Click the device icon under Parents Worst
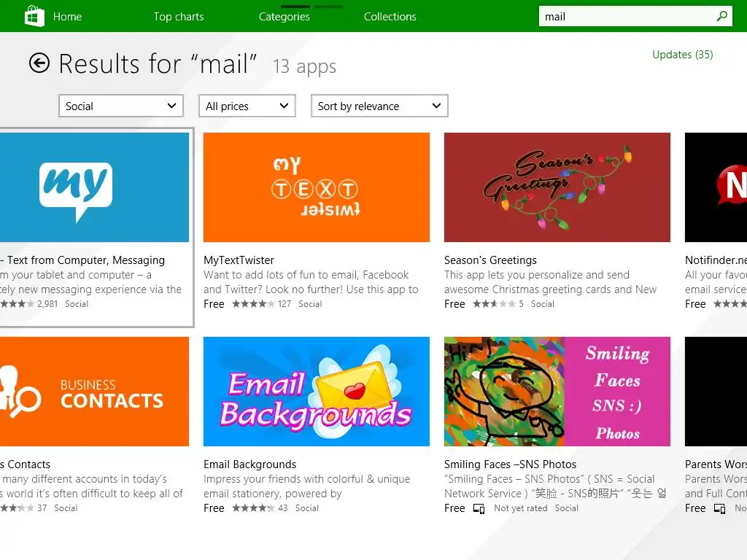Viewport: 747px width, 560px height. pos(719,508)
